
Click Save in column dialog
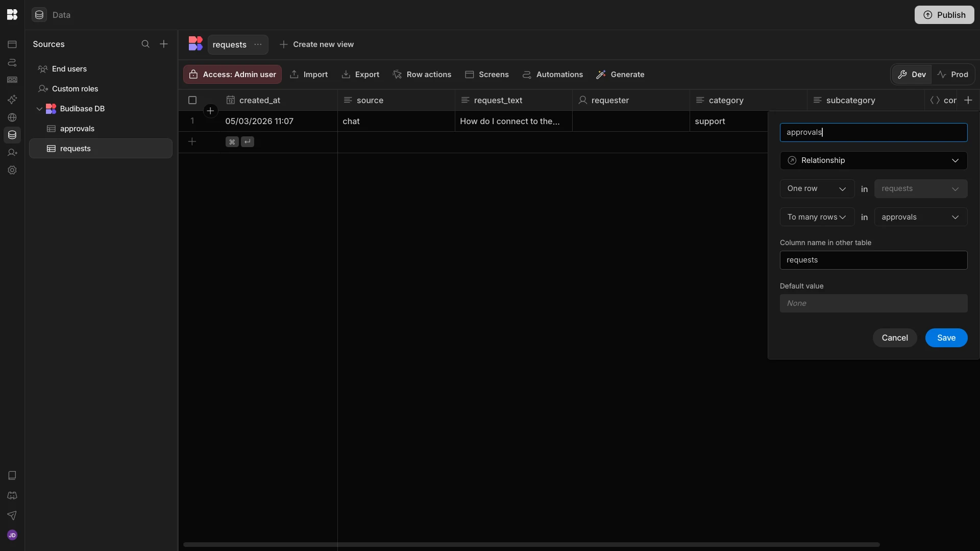point(946,338)
